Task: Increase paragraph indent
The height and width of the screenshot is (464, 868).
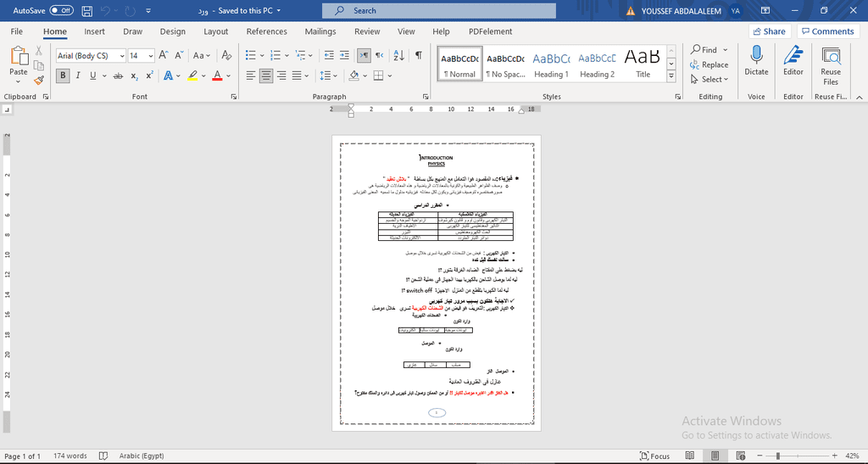Action: [x=344, y=55]
